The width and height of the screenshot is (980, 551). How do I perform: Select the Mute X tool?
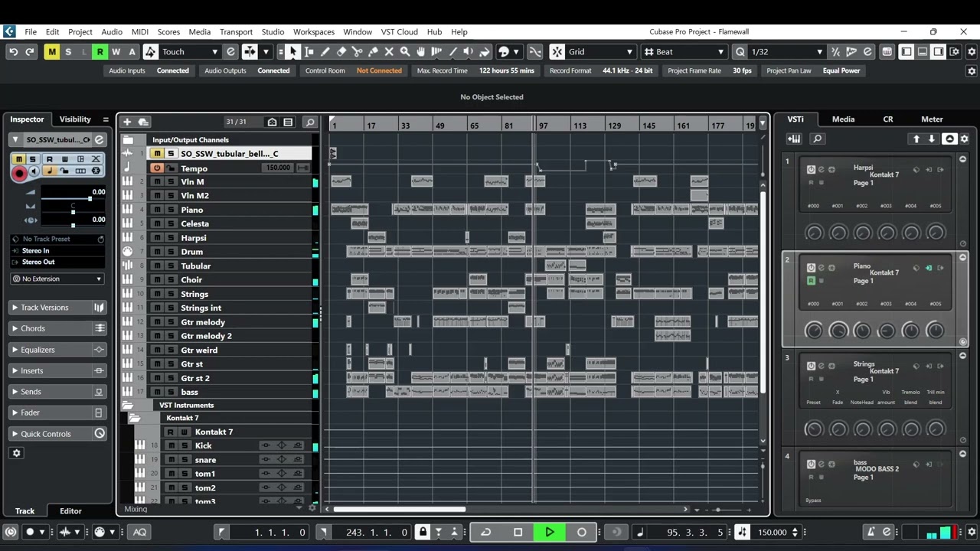389,52
